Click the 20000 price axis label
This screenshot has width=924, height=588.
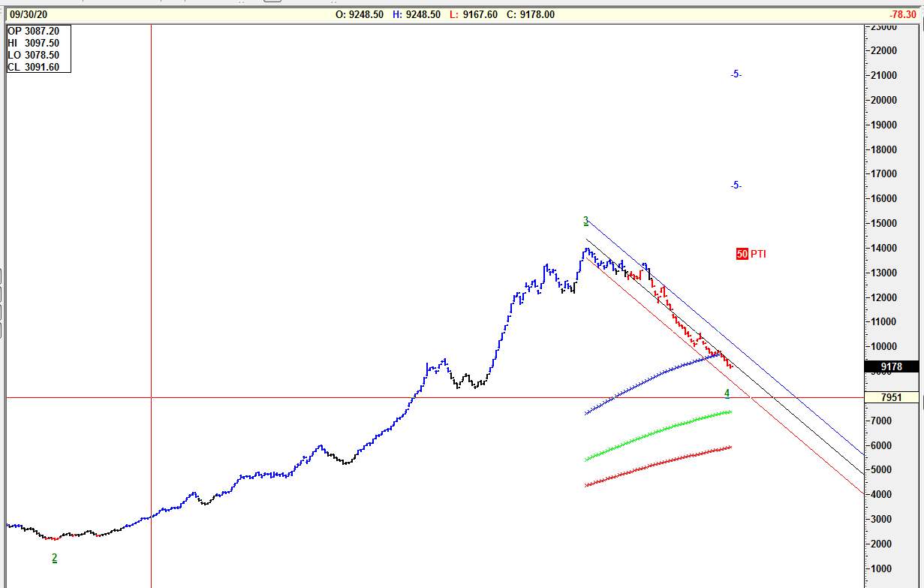coord(883,100)
